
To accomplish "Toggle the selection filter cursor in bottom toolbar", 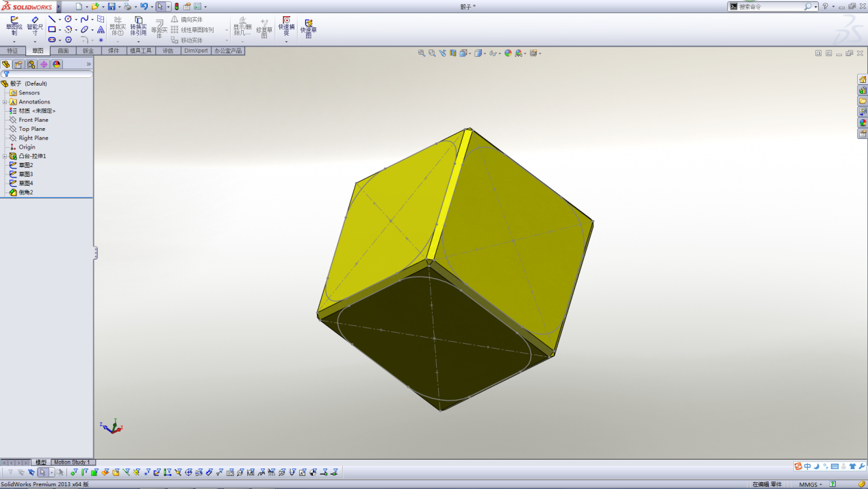I will coord(42,472).
